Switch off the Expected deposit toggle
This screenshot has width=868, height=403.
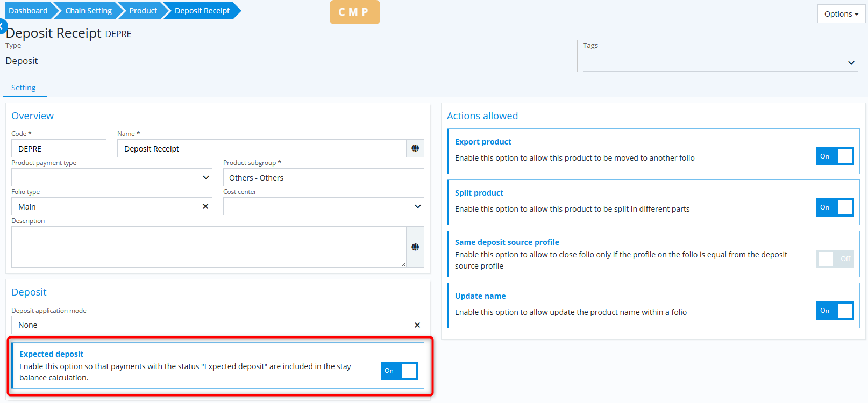click(399, 371)
